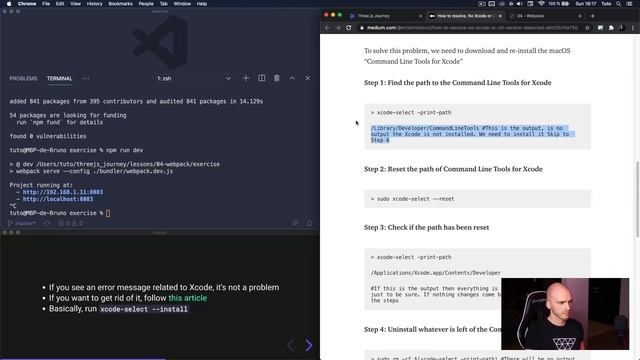Click the 'Step 1: Find the path' heading

click(458, 82)
